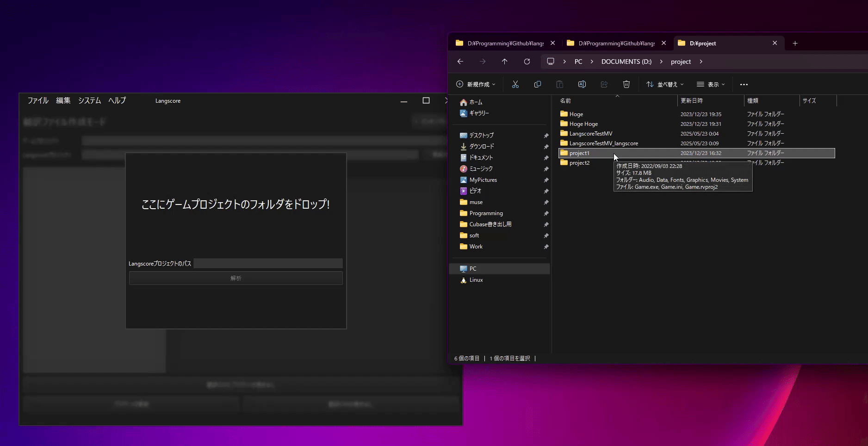The image size is (868, 446).
Task: Open ダウンロード in Explorer sidebar
Action: coord(477,147)
